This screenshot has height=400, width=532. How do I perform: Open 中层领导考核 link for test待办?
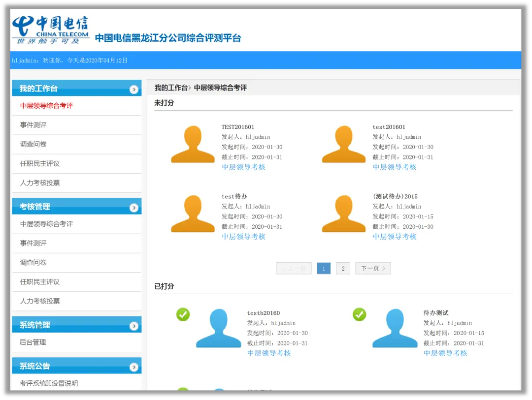[243, 237]
